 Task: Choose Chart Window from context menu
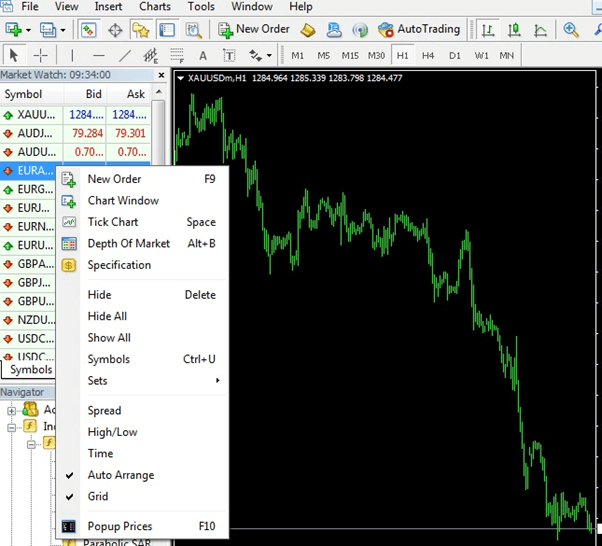click(143, 200)
